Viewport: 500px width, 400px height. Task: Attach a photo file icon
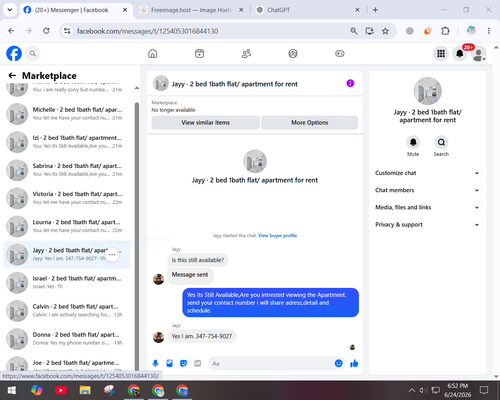pos(169,363)
